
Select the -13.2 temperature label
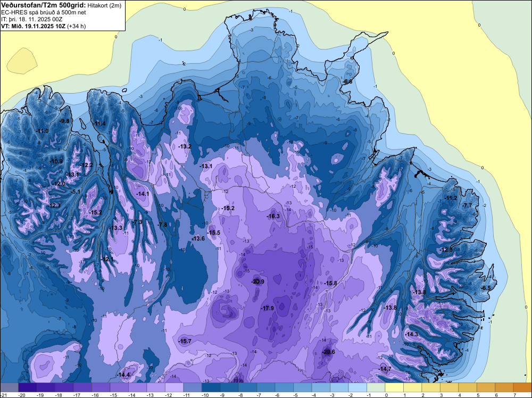185,146
